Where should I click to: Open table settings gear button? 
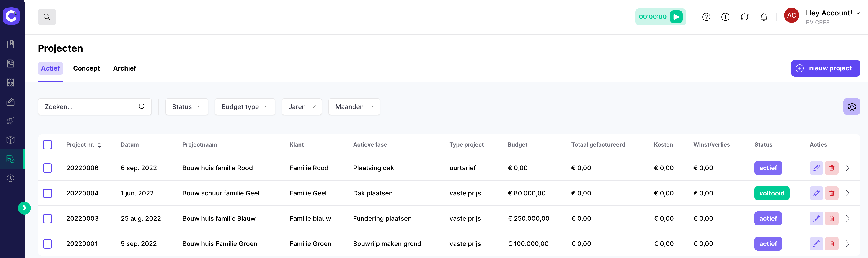[x=852, y=107]
